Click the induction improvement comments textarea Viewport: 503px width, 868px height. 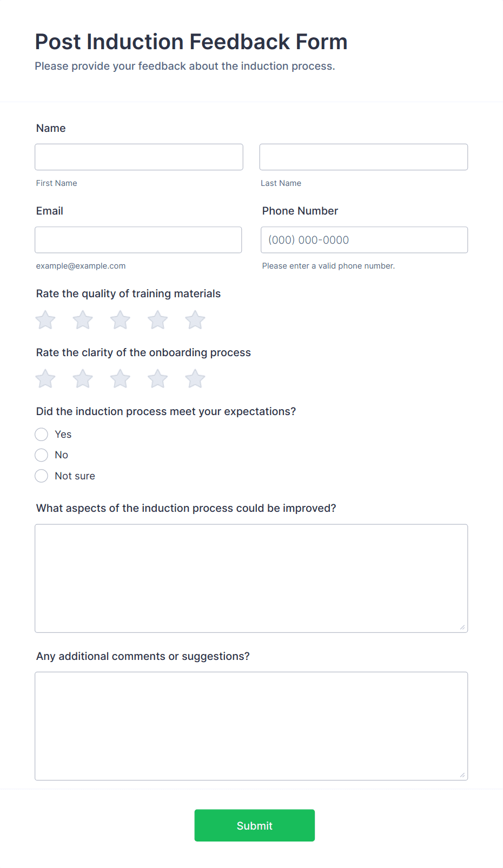[x=251, y=578]
